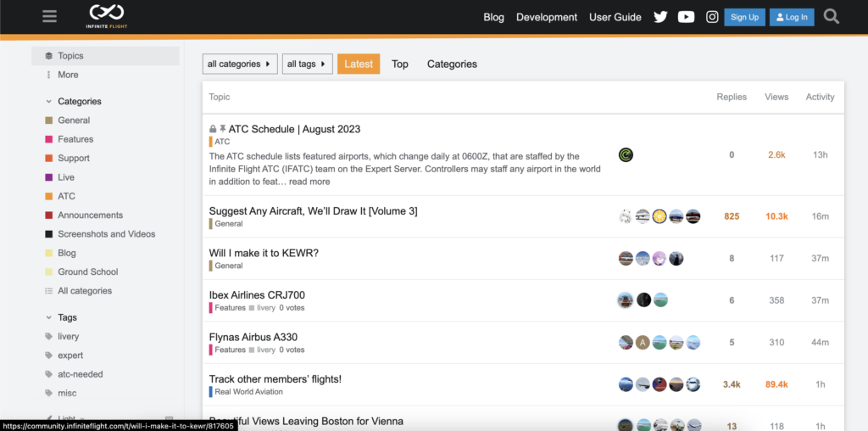Screen dimensions: 868x431
Task: Sort by Views column header
Action: coord(776,97)
